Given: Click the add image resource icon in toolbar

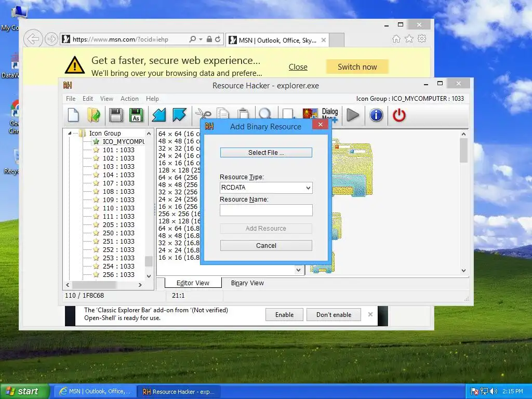Looking at the screenshot, I should coord(310,113).
